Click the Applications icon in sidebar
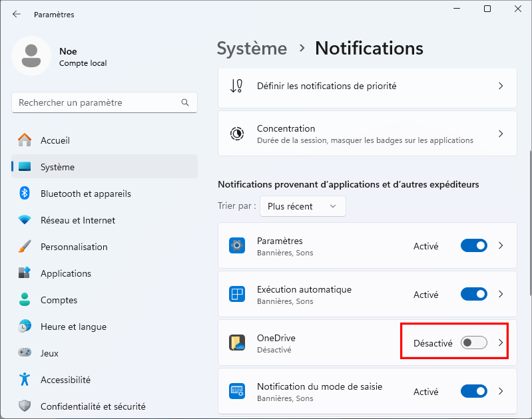This screenshot has width=532, height=419. click(x=25, y=273)
